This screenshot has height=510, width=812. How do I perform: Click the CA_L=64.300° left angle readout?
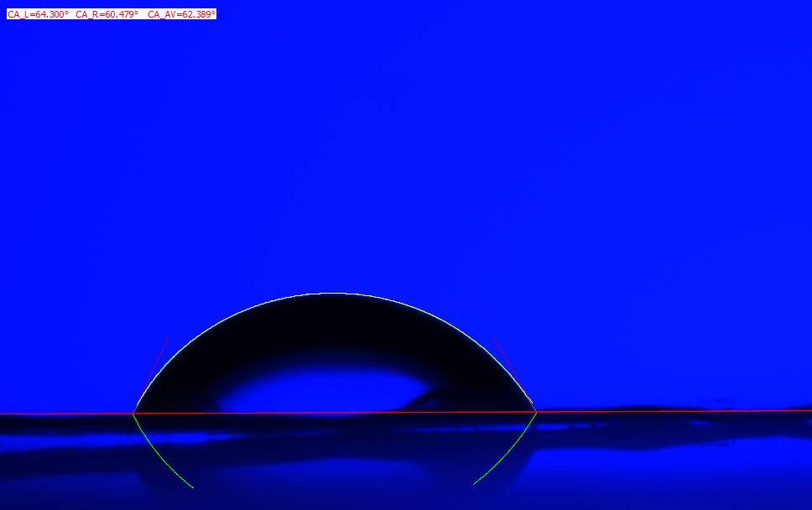coord(39,14)
